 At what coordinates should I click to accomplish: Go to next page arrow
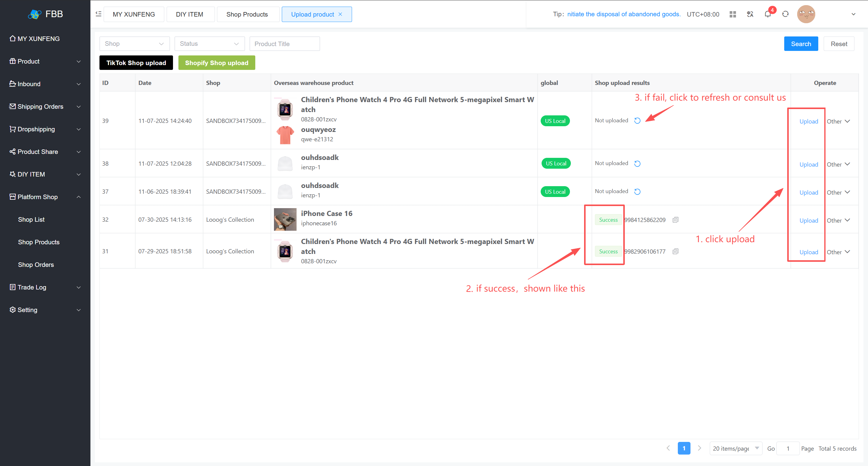point(700,448)
